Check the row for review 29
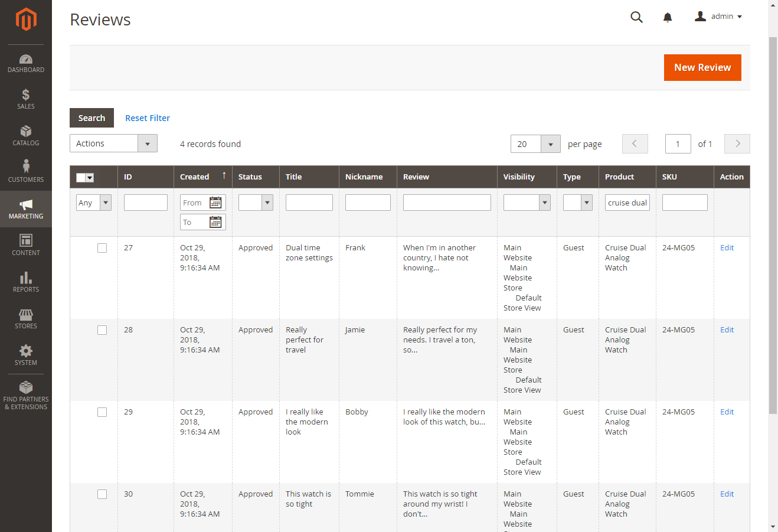Image resolution: width=778 pixels, height=532 pixels. (x=102, y=412)
